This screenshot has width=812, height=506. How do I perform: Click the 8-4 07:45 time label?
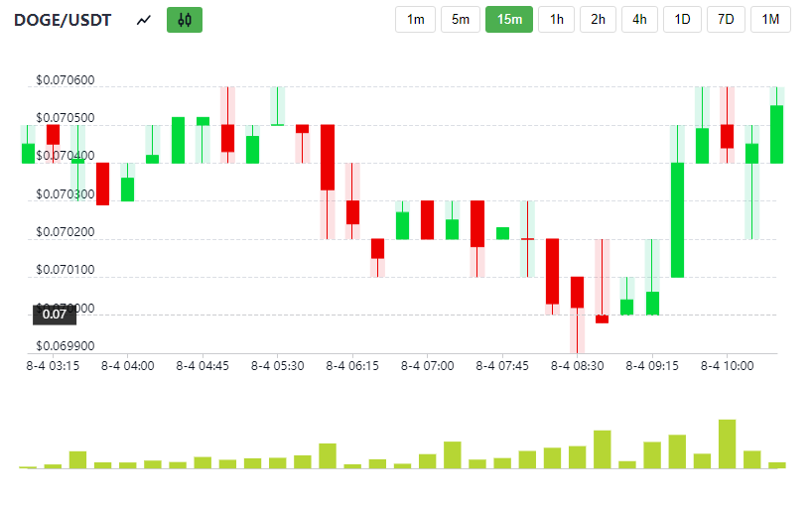pyautogui.click(x=502, y=366)
